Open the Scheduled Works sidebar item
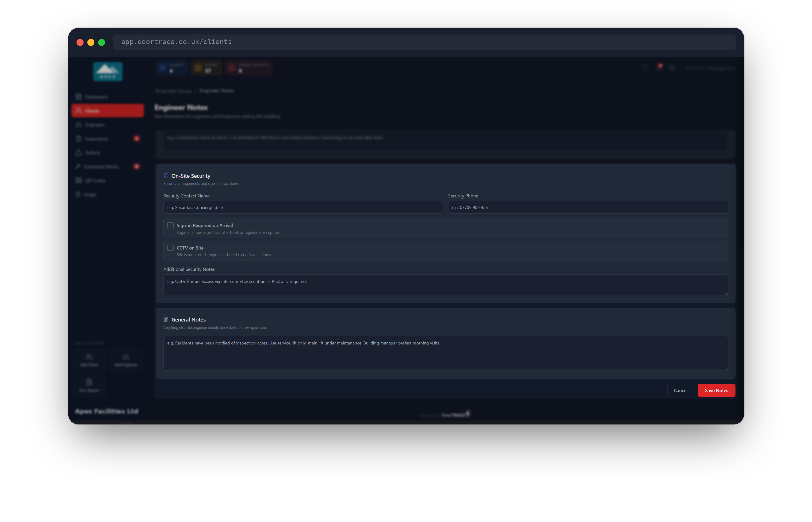The image size is (812, 522). click(107, 166)
